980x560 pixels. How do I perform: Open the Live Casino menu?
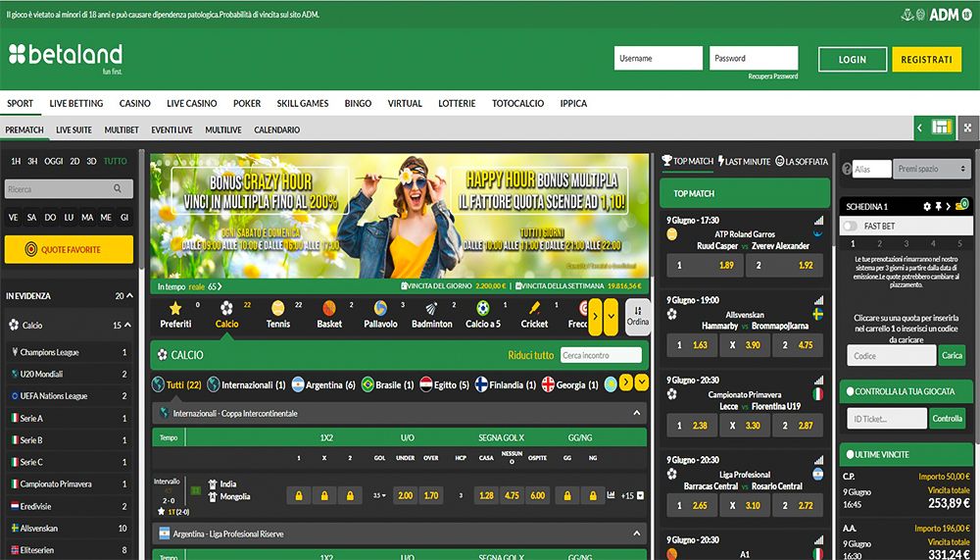click(x=191, y=103)
